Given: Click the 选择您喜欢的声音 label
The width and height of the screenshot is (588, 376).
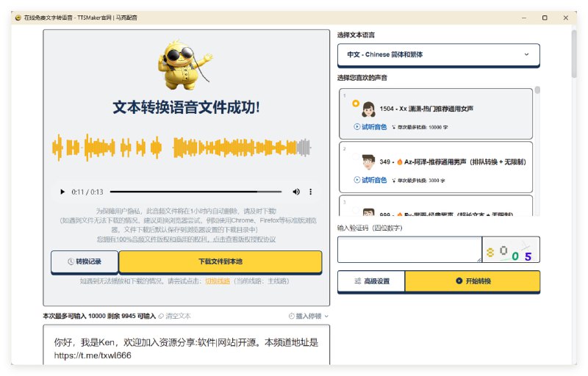Looking at the screenshot, I should [362, 78].
